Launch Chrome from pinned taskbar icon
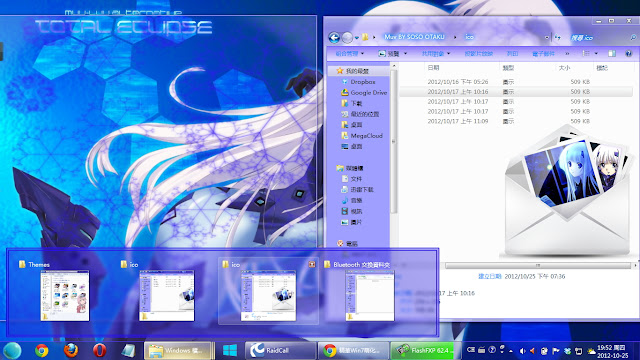The height and width of the screenshot is (360, 640). [41, 350]
